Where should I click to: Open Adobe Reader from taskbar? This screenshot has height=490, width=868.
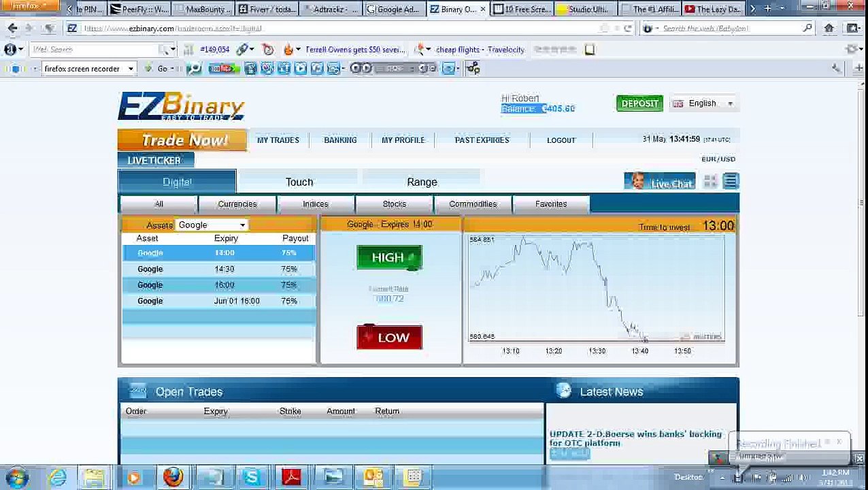click(x=291, y=477)
